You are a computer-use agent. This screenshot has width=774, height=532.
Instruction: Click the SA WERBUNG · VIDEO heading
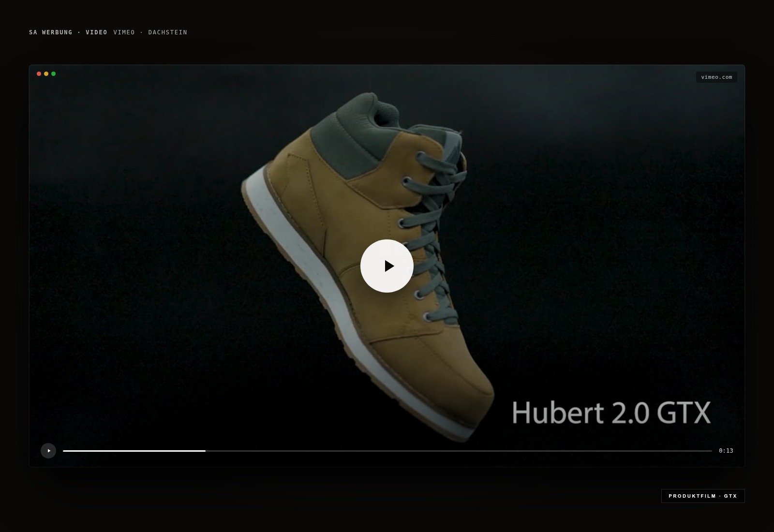(68, 32)
